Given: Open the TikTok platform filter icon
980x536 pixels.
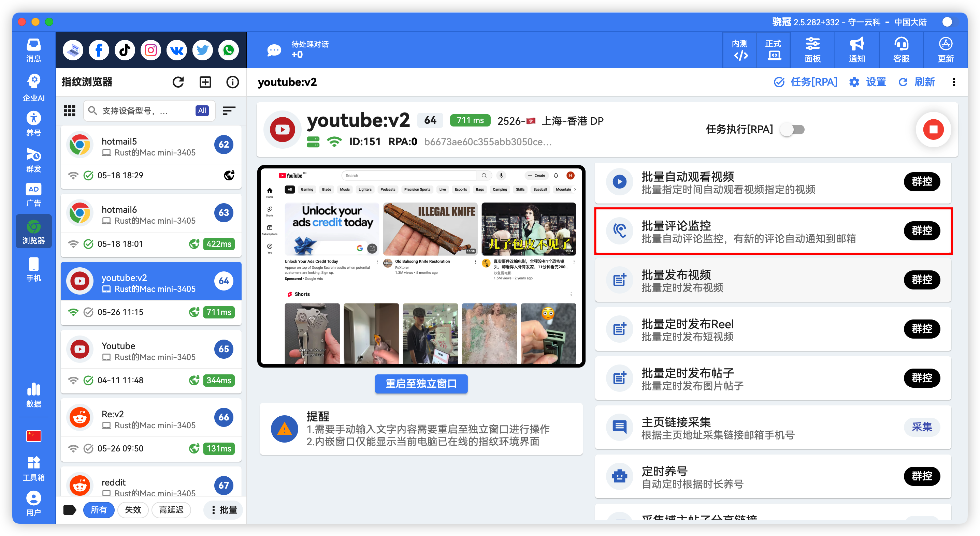Looking at the screenshot, I should pos(125,50).
